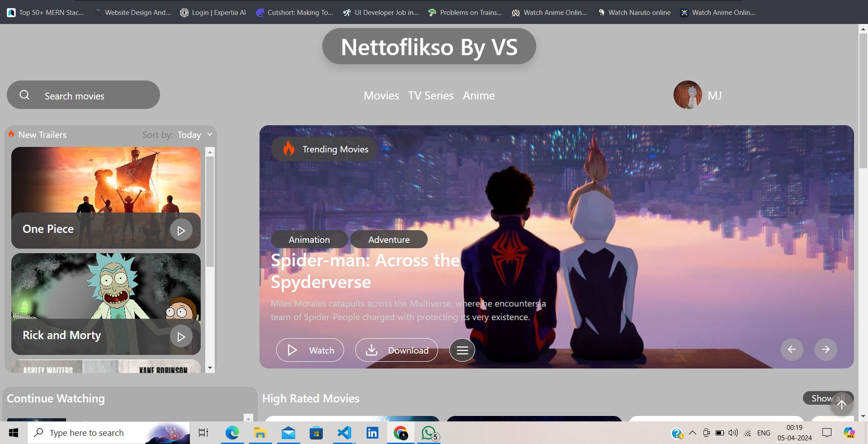Open File Explorer from taskbar
Screen dimensions: 868x444
pyautogui.click(x=260, y=433)
